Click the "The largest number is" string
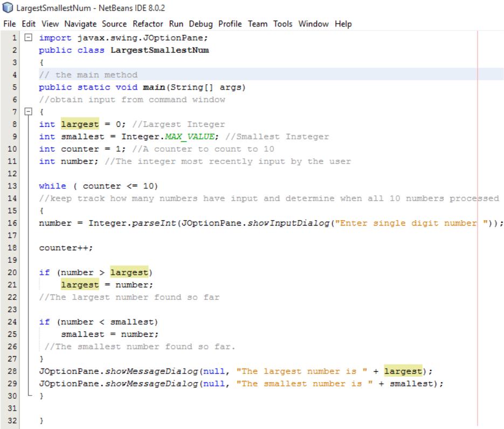 pos(302,371)
